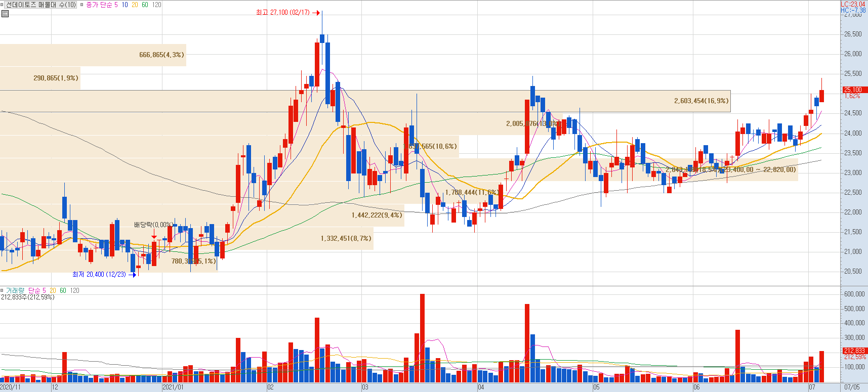Click the 1,788,444(11.6%) volume profile label

[x=472, y=192]
